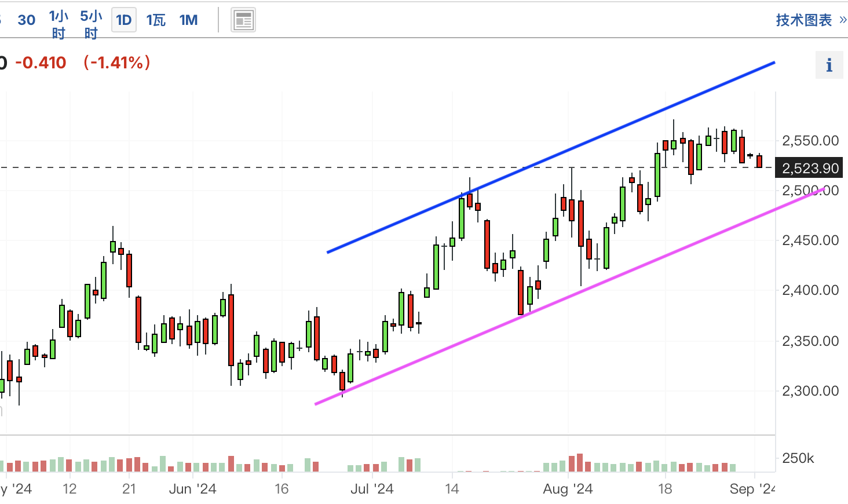Click the date label 12
848x504 pixels.
click(x=70, y=489)
